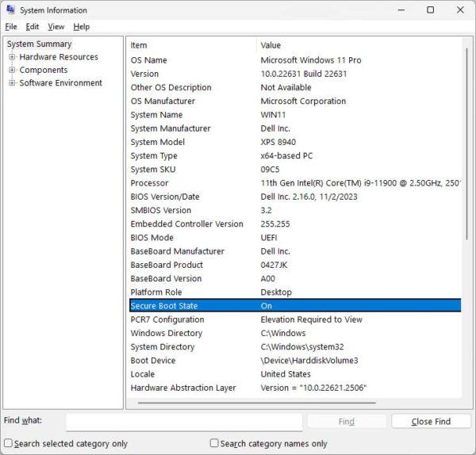Select the OS Manufacturer row
The image size is (476, 455).
click(x=295, y=101)
